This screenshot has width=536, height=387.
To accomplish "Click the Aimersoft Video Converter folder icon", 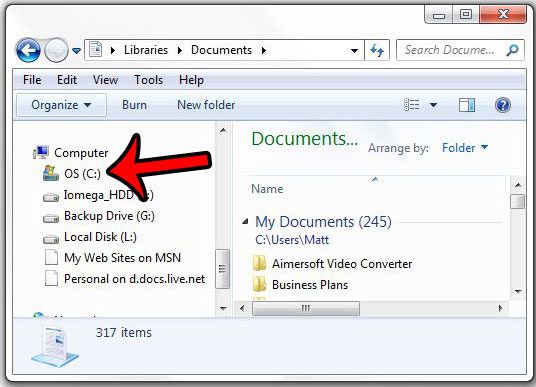I will point(260,263).
